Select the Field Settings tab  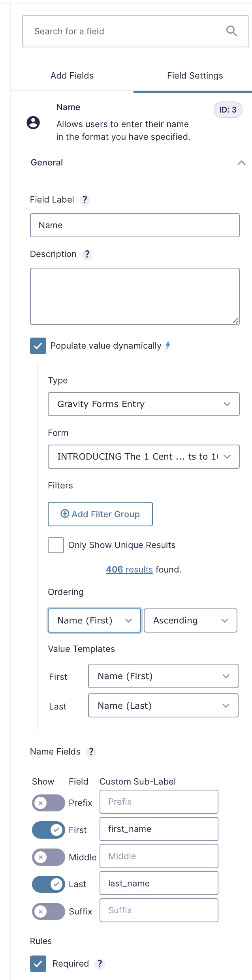[x=195, y=75]
